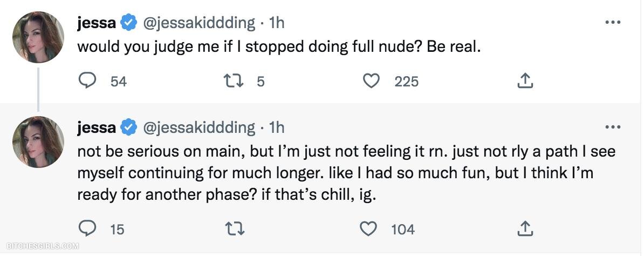Open the first tweet's 1h timestamp
Viewport: 644px width, 256px height.
click(x=276, y=23)
